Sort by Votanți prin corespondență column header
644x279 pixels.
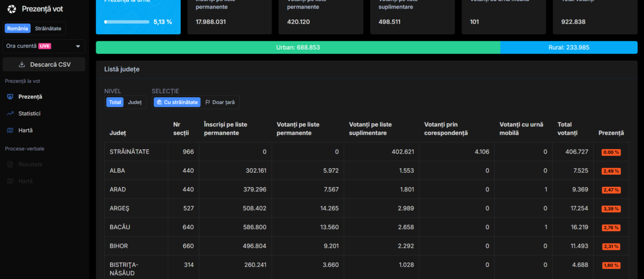coord(446,128)
